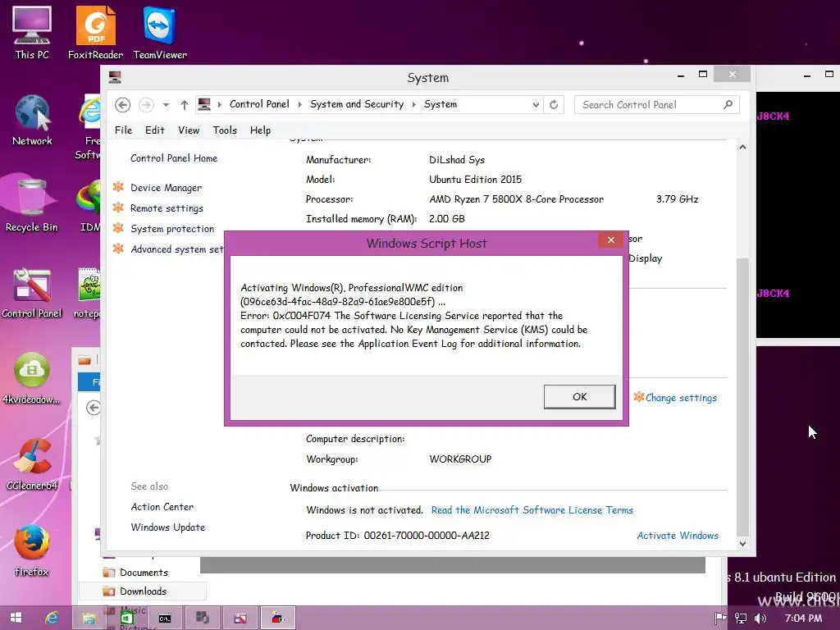
Task: Expand breadcrumb arrow after System and Security
Action: pos(414,104)
